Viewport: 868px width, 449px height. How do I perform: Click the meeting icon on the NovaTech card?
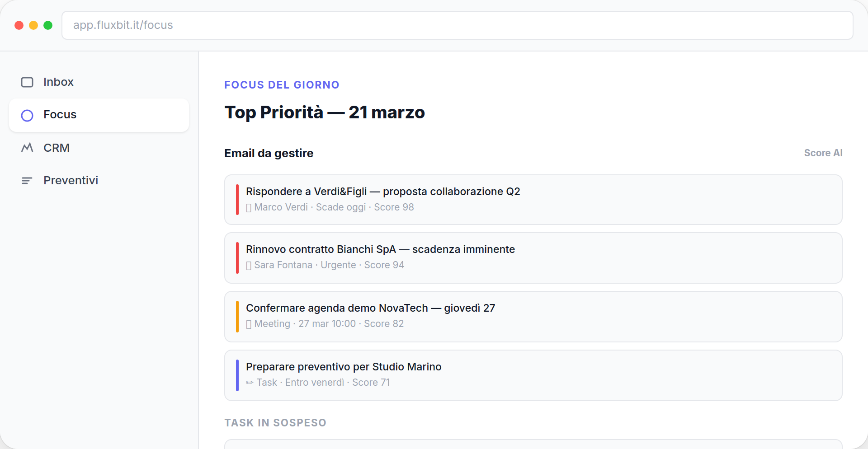tap(249, 324)
